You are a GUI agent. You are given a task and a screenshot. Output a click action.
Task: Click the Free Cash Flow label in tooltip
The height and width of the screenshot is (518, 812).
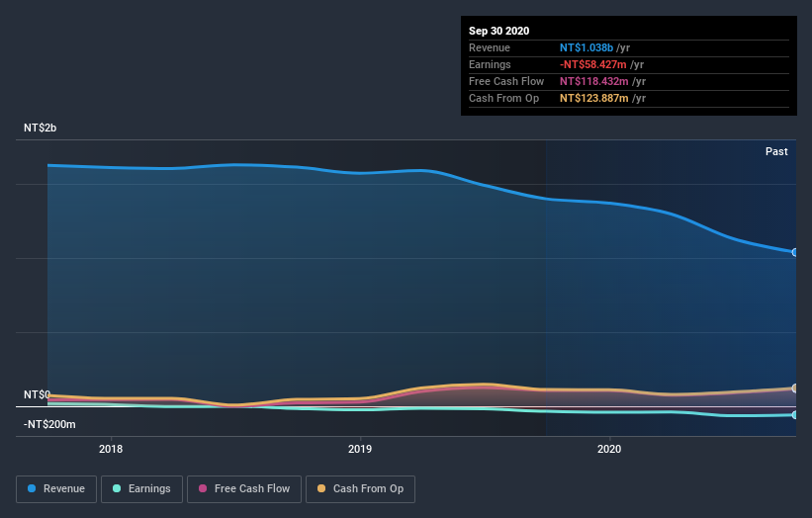506,81
